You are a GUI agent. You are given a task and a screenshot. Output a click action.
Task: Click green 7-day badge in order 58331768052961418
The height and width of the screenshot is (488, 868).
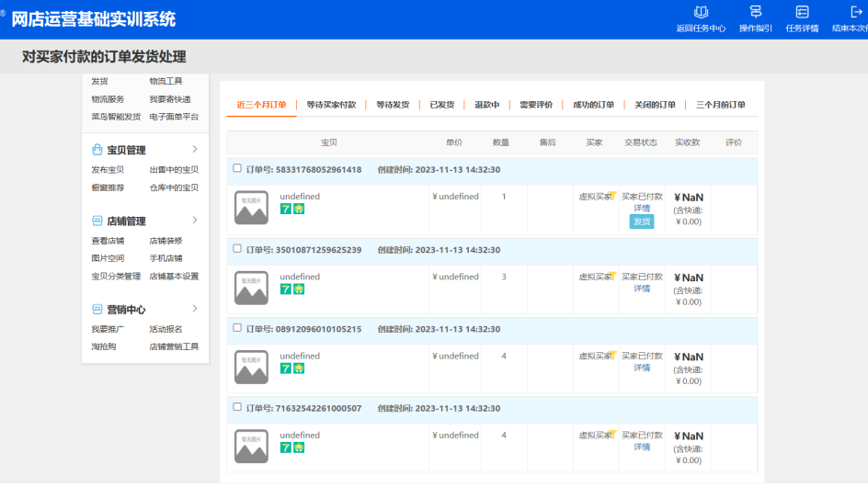tap(286, 210)
